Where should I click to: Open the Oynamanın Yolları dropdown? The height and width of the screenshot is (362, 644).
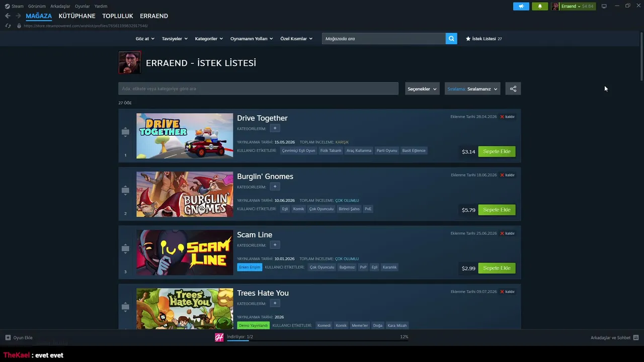[252, 39]
